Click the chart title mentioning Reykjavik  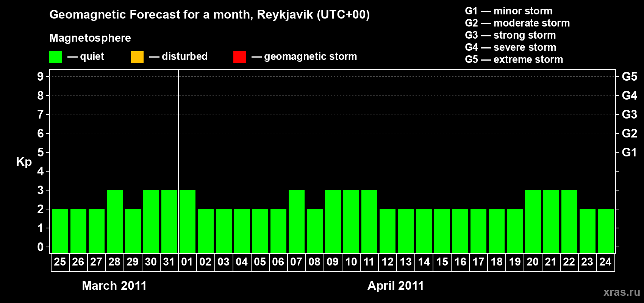[x=209, y=15]
